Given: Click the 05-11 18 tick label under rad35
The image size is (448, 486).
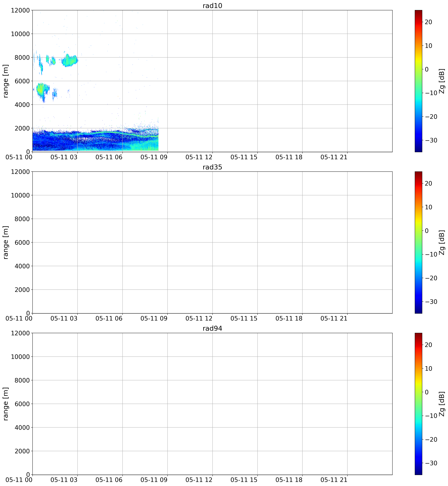Looking at the screenshot, I should coord(289,319).
